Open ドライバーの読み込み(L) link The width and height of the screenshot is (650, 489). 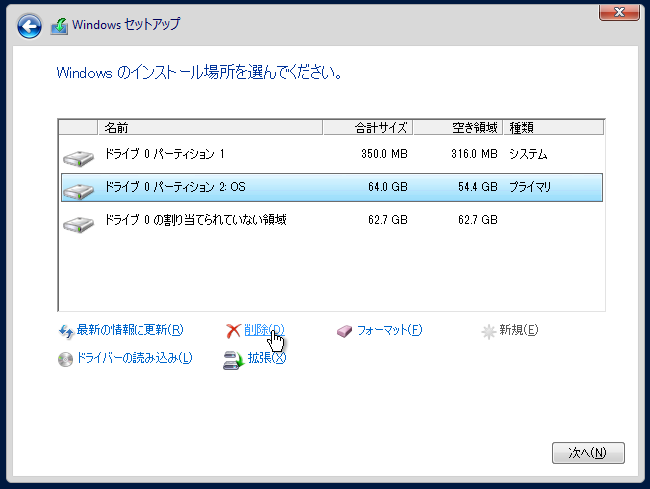[135, 358]
